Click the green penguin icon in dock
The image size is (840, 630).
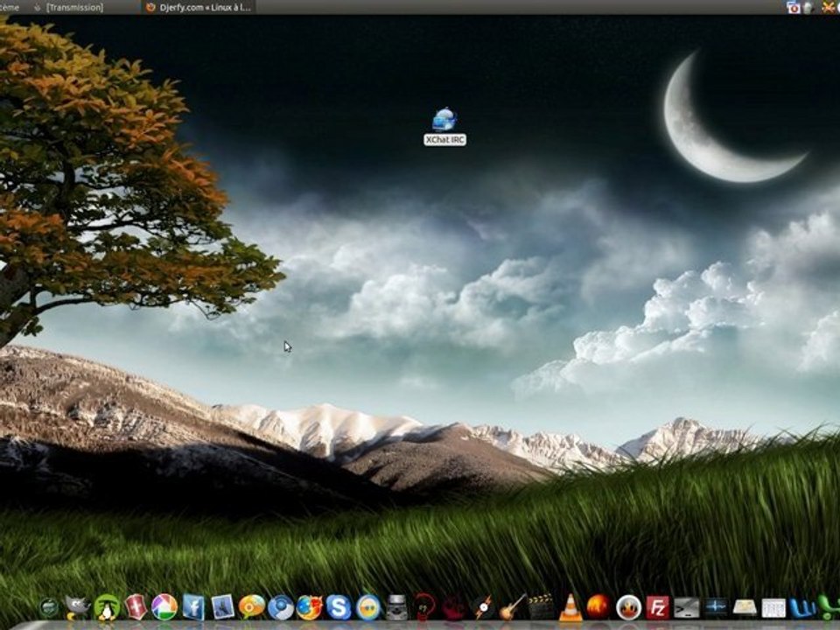pos(107,606)
